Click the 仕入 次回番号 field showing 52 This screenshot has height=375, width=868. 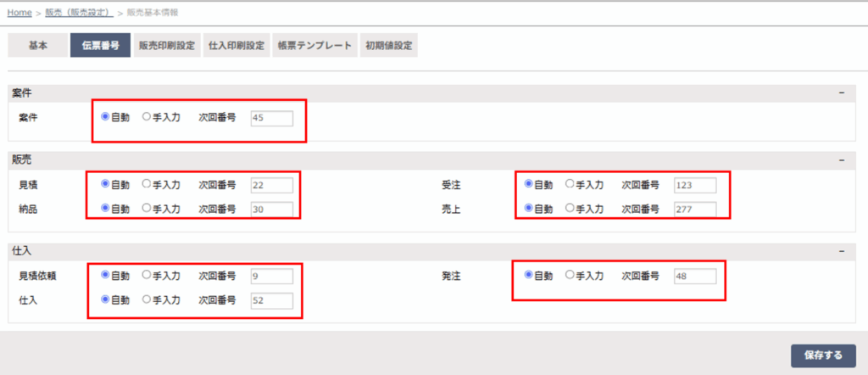click(271, 300)
